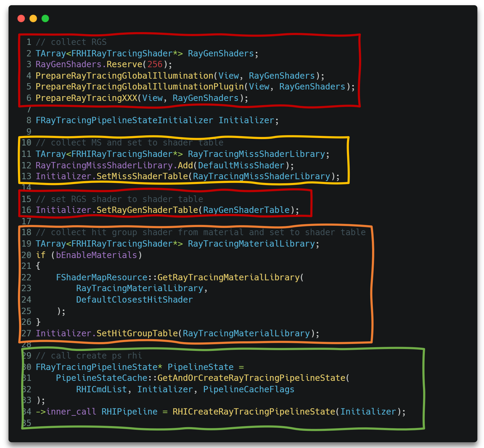Click the red close window dot
The width and height of the screenshot is (484, 448).
21,18
